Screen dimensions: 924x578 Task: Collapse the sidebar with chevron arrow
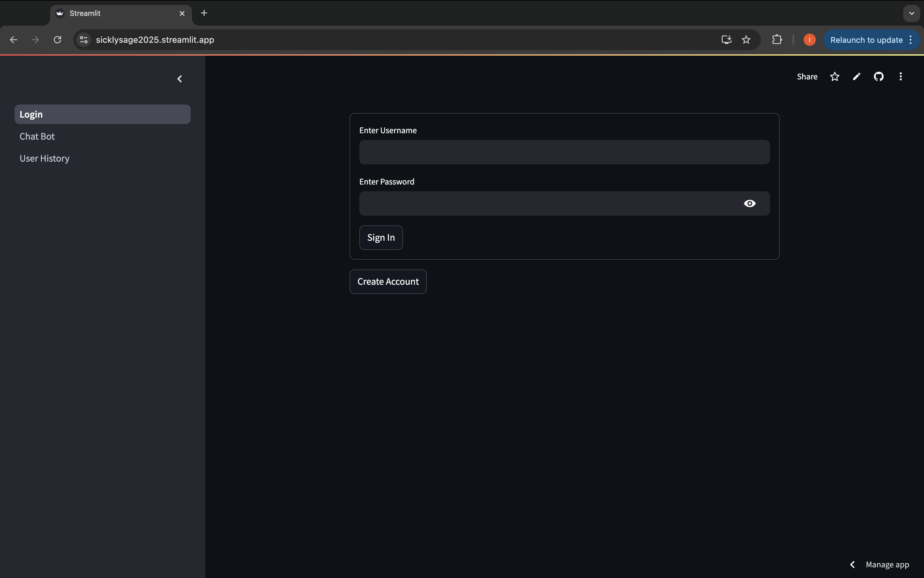(x=180, y=79)
